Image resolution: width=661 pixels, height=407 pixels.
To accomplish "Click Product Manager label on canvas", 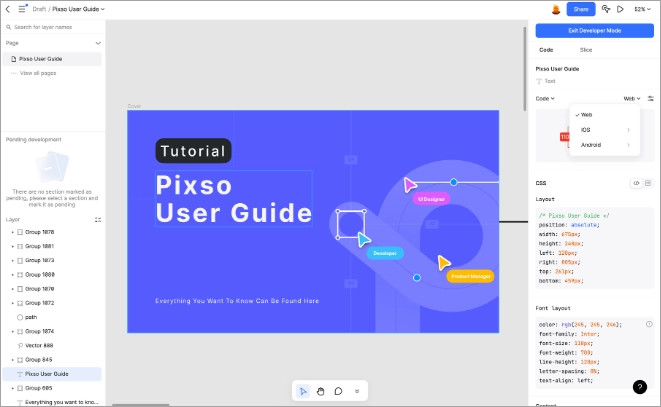I will (470, 276).
